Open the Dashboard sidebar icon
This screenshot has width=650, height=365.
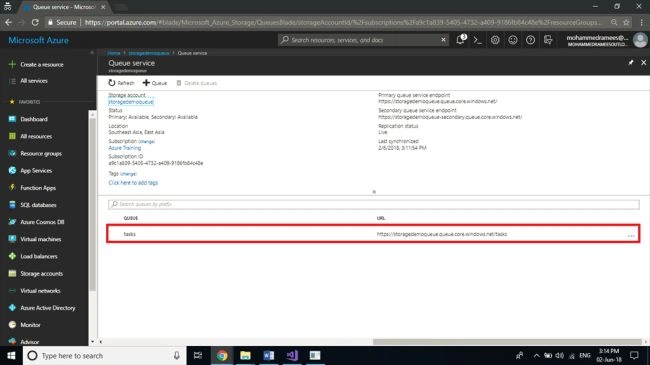[12, 119]
